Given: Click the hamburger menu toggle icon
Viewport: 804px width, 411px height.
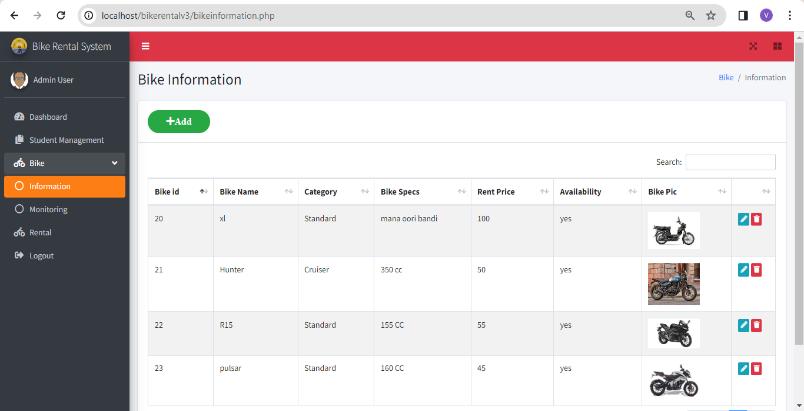Looking at the screenshot, I should pos(145,46).
